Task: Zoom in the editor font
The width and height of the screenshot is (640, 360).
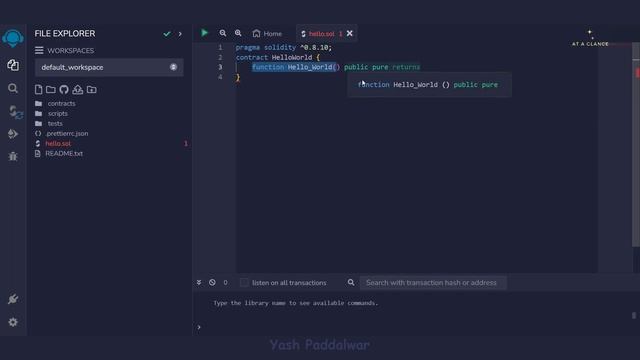Action: (238, 33)
